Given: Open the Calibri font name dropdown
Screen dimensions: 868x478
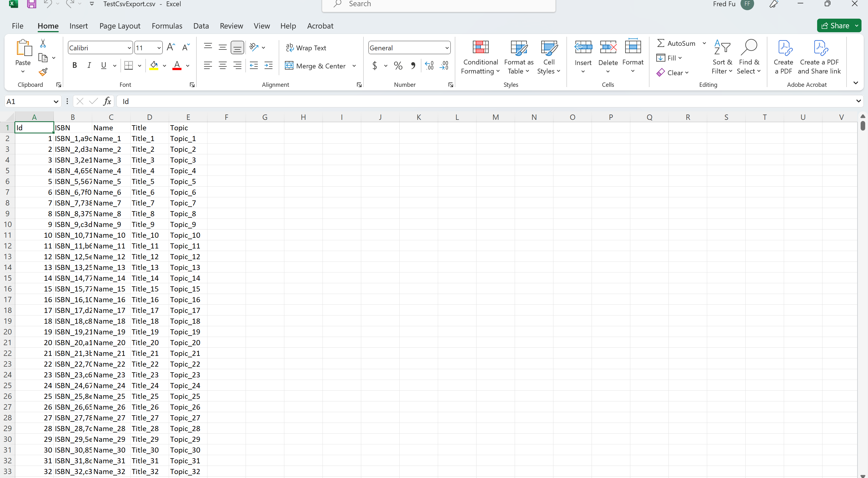Looking at the screenshot, I should click(x=129, y=48).
